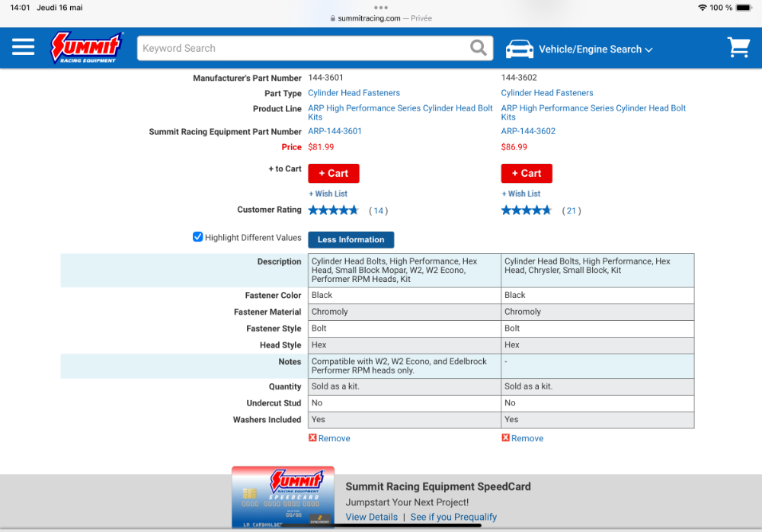
Task: Check the Wi-Fi status icon
Action: (703, 8)
